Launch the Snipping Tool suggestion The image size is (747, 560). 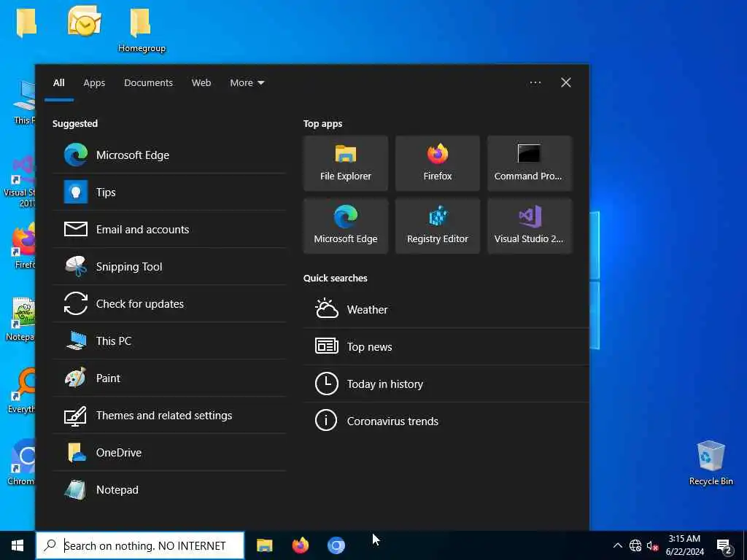[169, 266]
